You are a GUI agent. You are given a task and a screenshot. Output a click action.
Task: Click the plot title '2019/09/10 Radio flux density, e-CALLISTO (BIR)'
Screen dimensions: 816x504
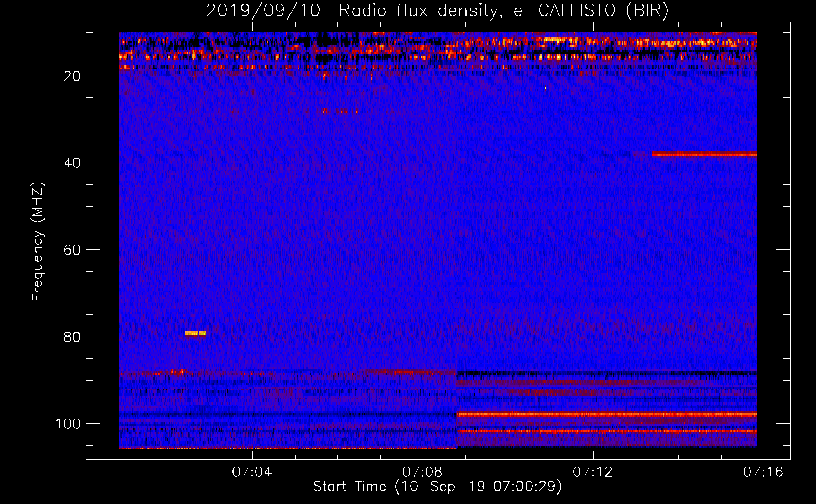(437, 11)
